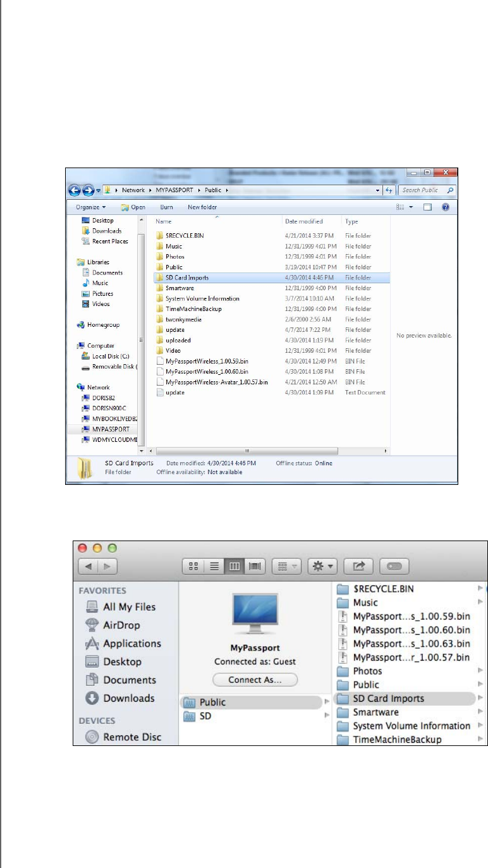
Task: Refresh the Explorer address bar
Action: click(x=389, y=190)
